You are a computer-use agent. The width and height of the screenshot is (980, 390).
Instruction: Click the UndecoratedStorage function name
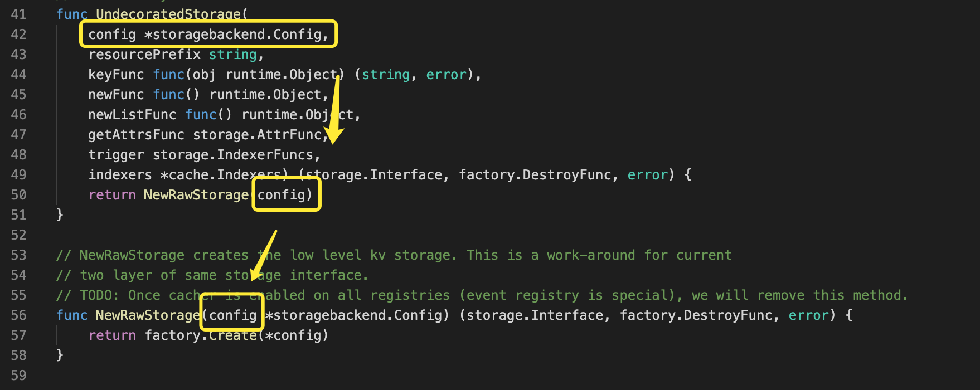(x=168, y=14)
